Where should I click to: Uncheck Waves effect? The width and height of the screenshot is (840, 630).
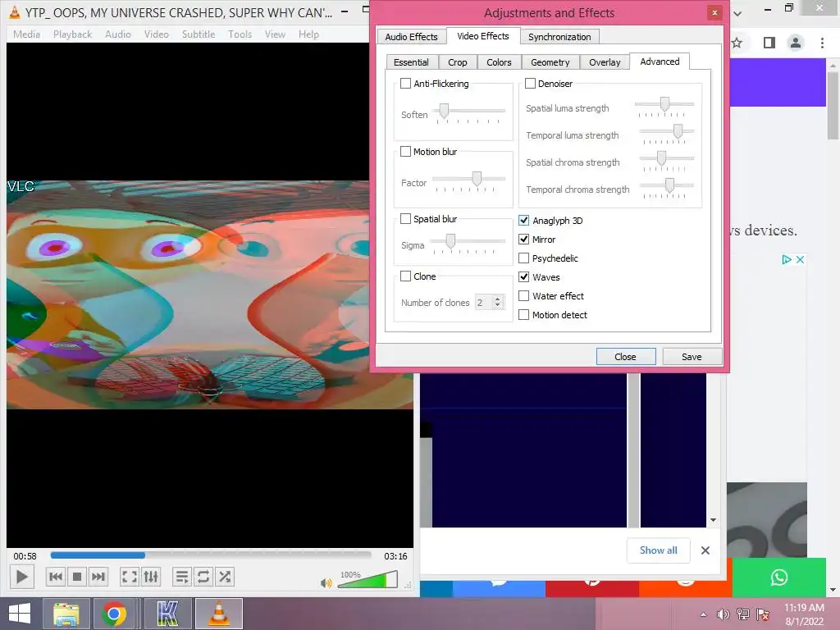524,277
